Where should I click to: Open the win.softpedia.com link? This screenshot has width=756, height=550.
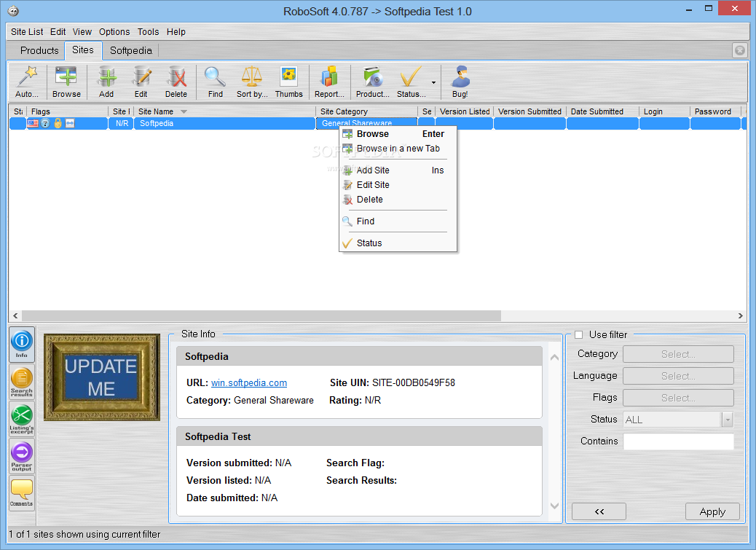click(x=249, y=382)
